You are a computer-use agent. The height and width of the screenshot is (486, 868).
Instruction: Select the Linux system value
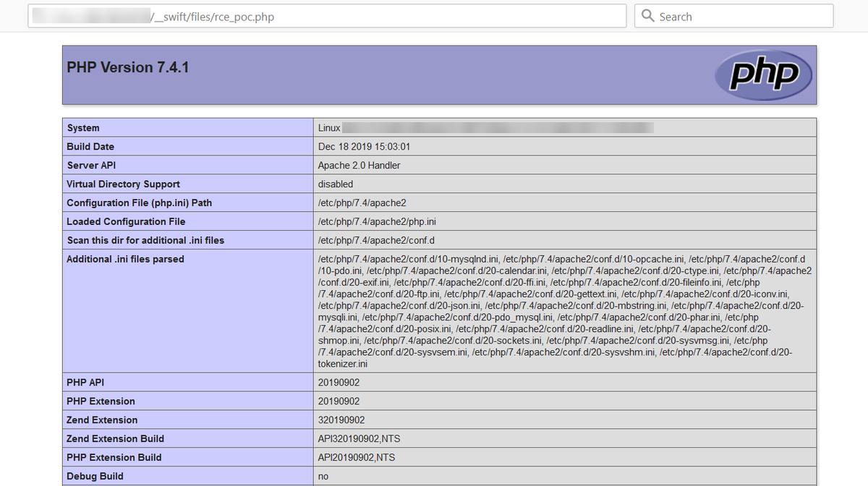(x=486, y=128)
